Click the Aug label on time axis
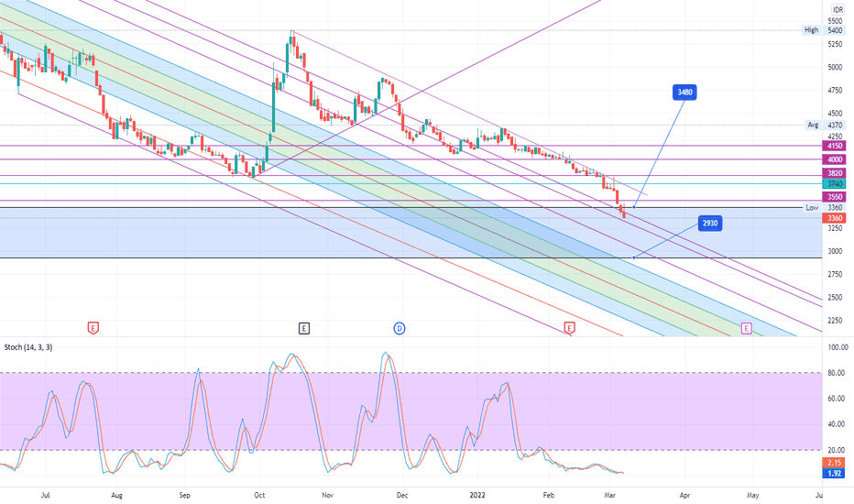 (116, 495)
